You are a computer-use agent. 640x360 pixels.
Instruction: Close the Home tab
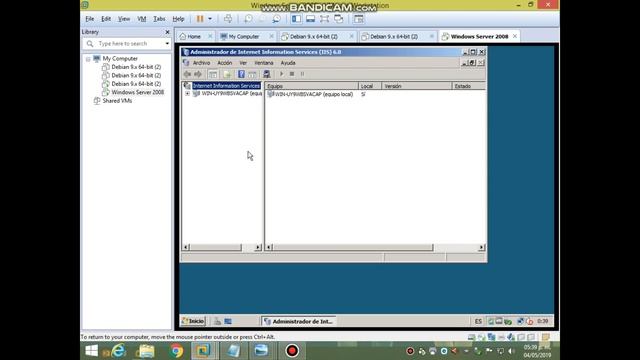click(x=210, y=36)
